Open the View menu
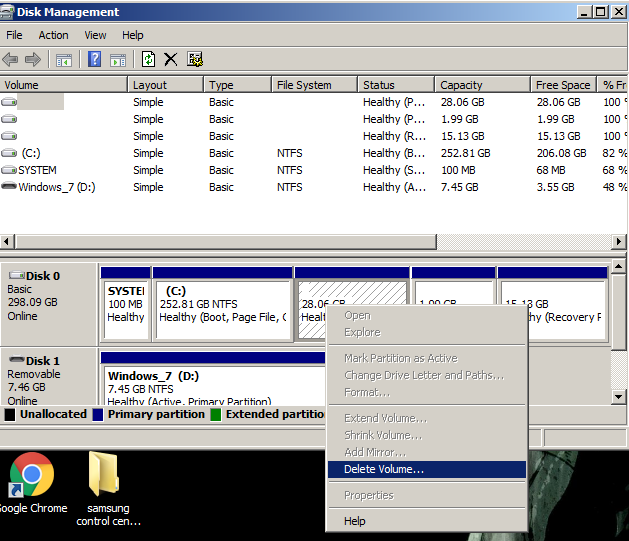The height and width of the screenshot is (541, 629). pos(95,35)
